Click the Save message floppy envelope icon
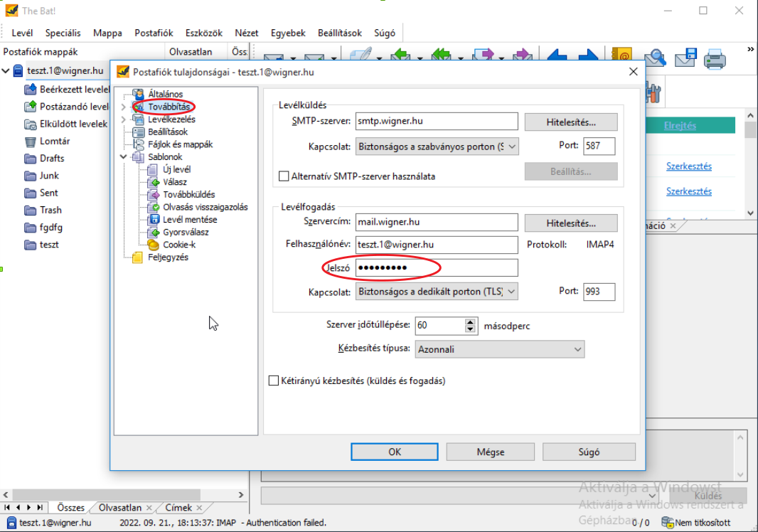The height and width of the screenshot is (532, 758). click(x=685, y=58)
